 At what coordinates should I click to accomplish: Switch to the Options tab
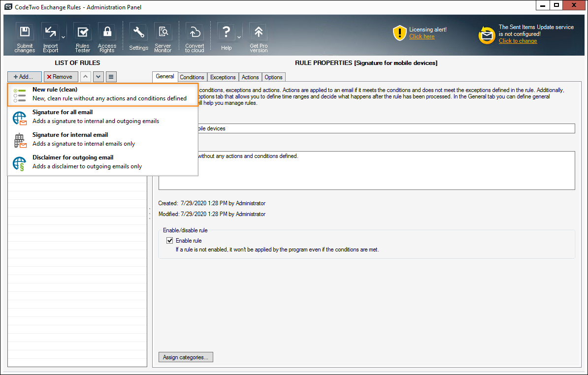pyautogui.click(x=273, y=77)
